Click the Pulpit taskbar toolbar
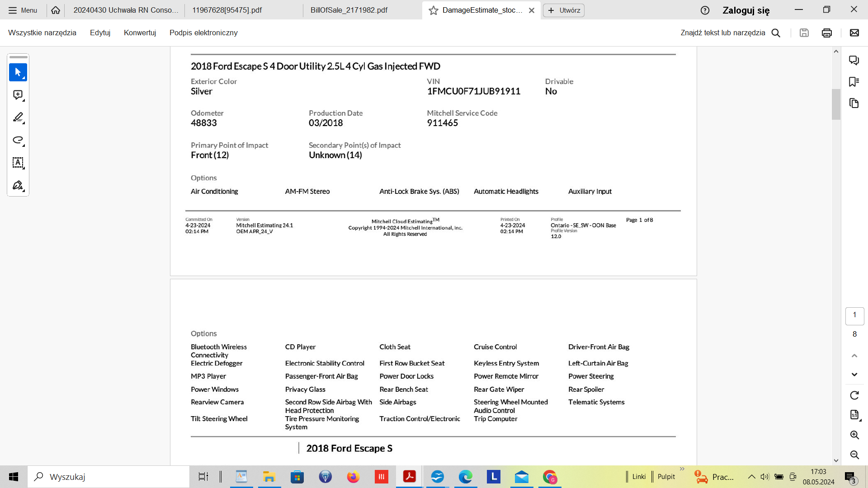Image resolution: width=868 pixels, height=488 pixels. pyautogui.click(x=666, y=477)
